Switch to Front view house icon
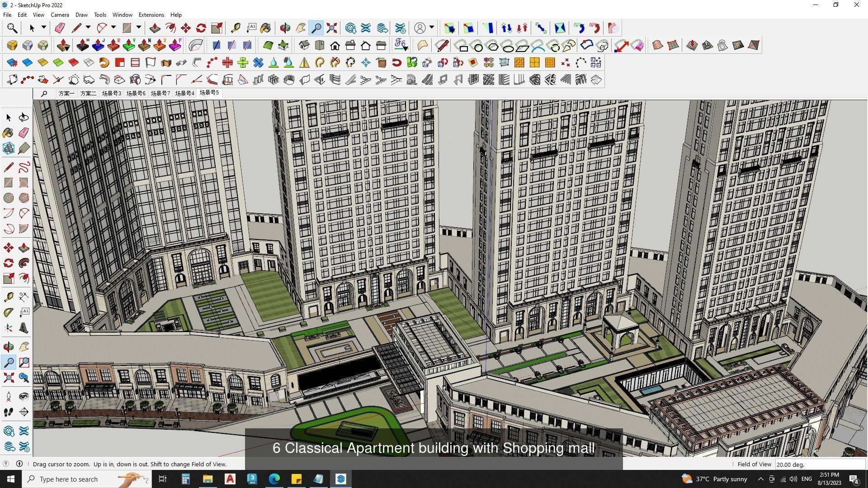 335,45
